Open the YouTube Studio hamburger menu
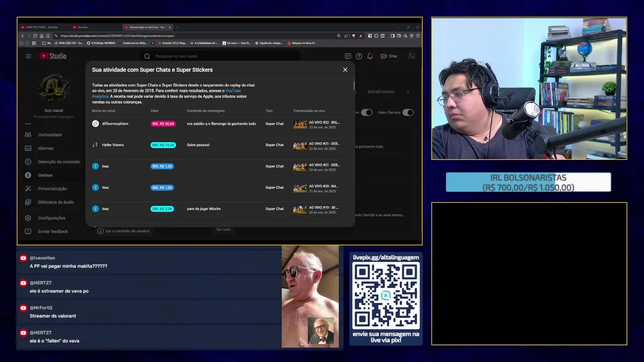Screen dimensions: 644x362 tap(28, 56)
